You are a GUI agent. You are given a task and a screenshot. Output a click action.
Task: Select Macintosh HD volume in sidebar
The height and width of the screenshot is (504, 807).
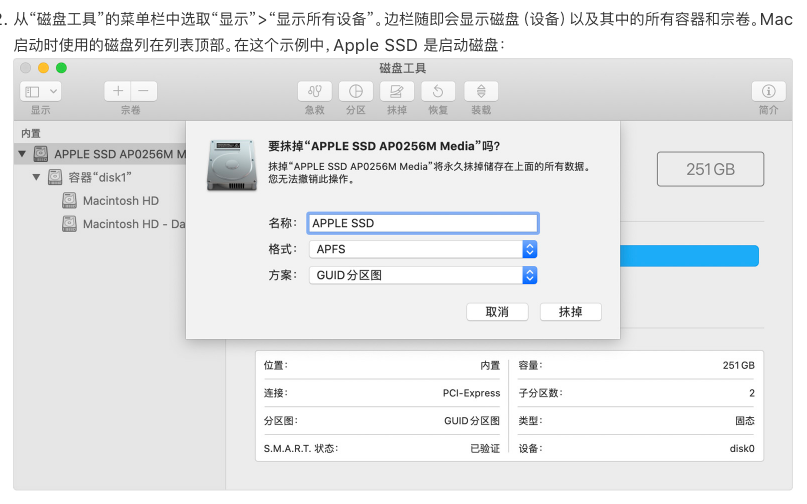pyautogui.click(x=120, y=201)
